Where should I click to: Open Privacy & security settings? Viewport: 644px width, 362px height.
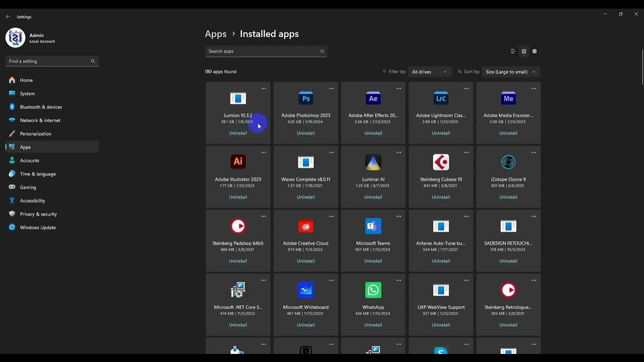coord(52,214)
